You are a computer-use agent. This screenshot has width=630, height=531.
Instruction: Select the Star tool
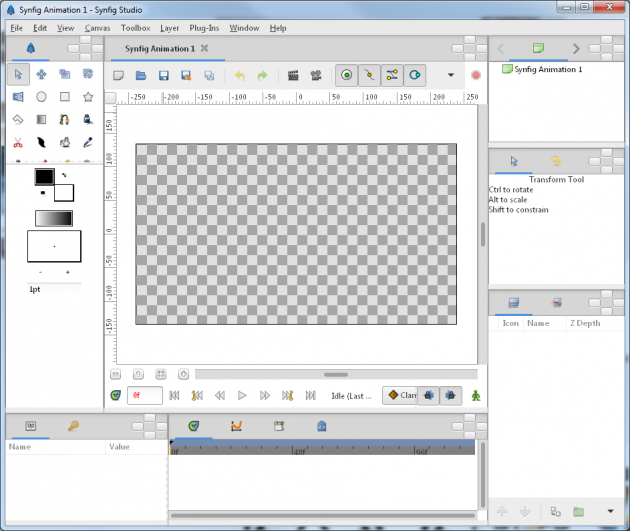88,97
